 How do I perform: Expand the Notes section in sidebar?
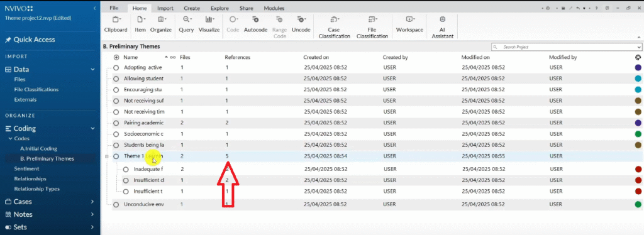click(x=93, y=214)
